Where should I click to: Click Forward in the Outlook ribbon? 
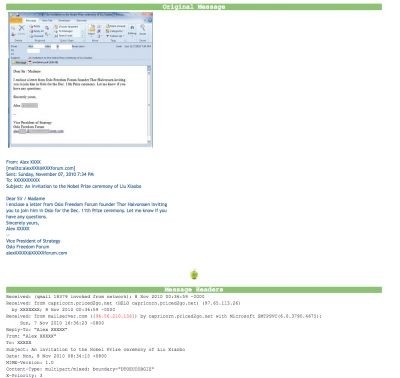click(37, 36)
